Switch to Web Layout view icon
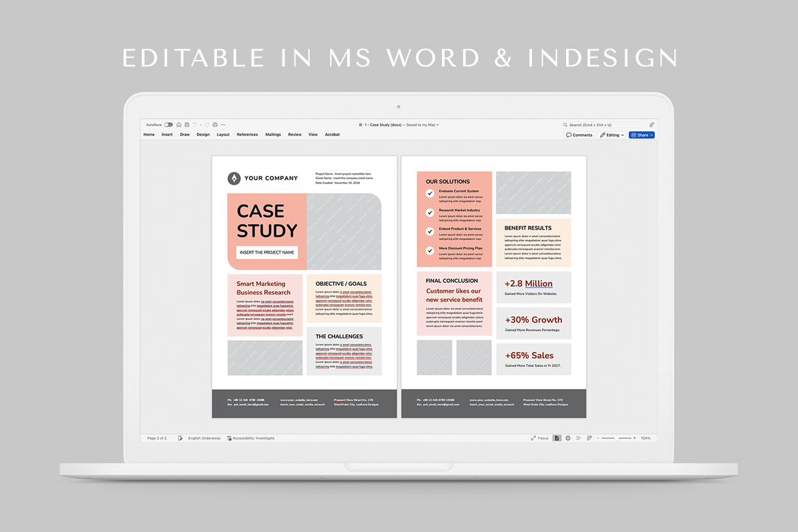 point(568,438)
